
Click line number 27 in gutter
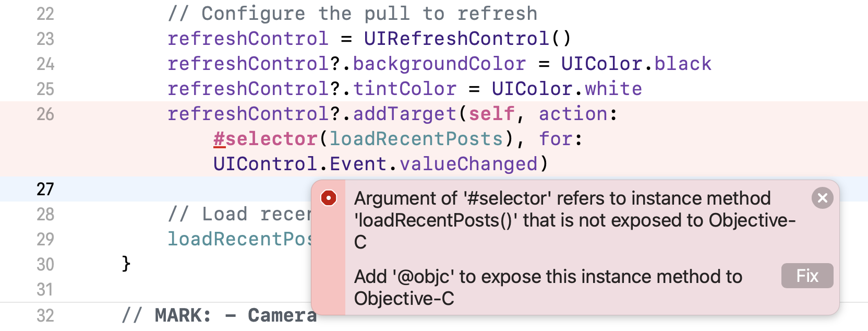(x=45, y=189)
